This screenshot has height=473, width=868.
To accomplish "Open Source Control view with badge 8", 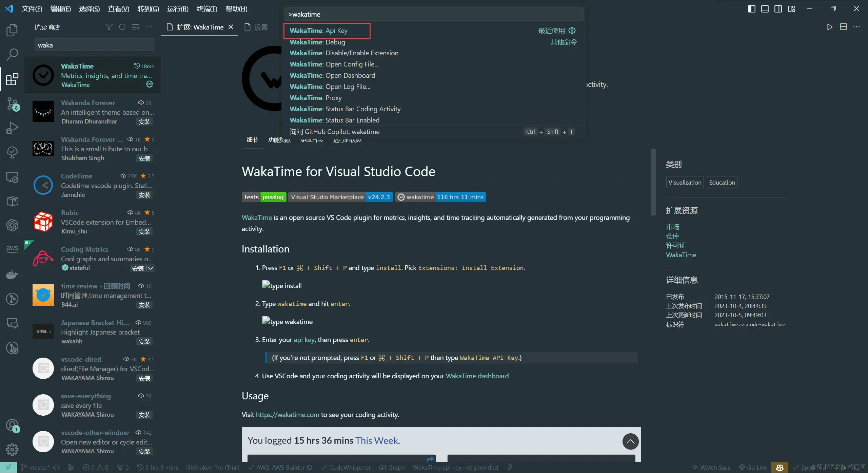I will (12, 103).
